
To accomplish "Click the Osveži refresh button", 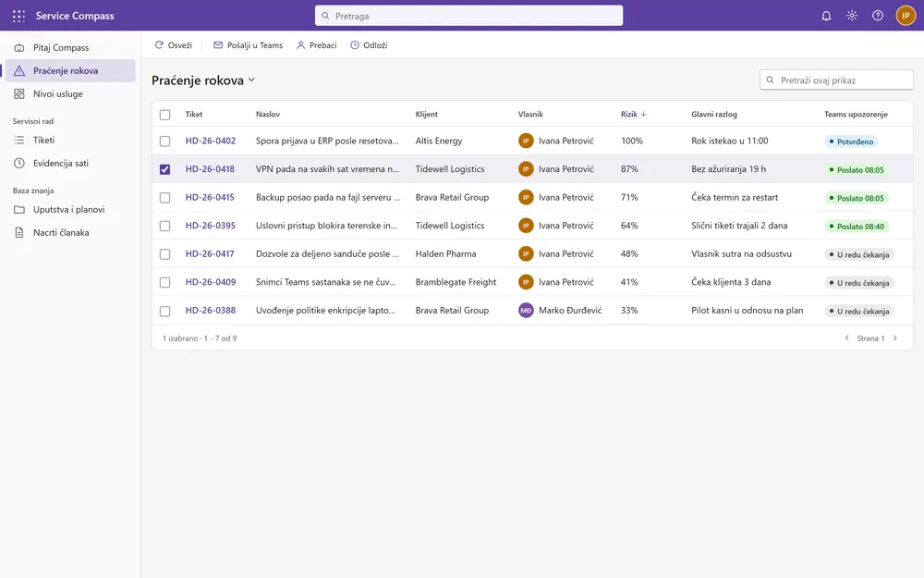I will [x=174, y=45].
